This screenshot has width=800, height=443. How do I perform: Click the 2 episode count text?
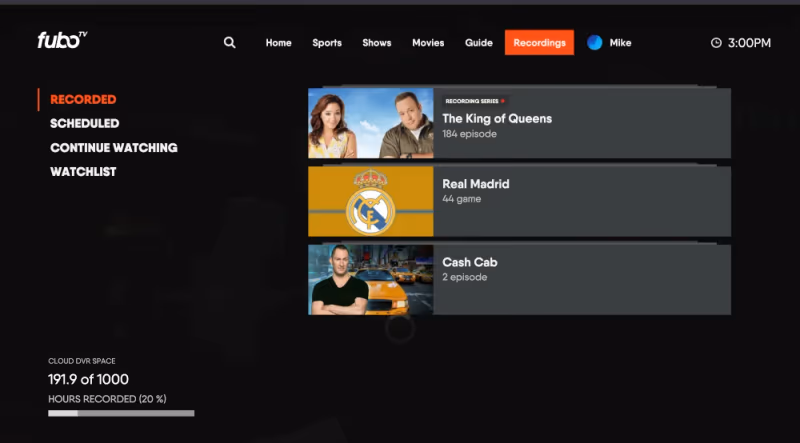464,277
